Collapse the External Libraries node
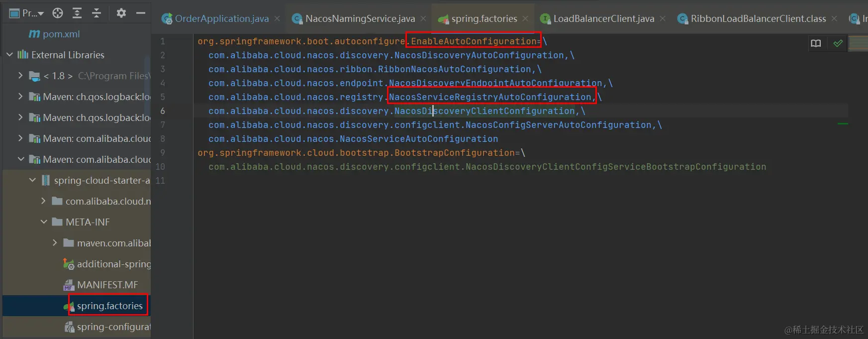 (x=9, y=55)
